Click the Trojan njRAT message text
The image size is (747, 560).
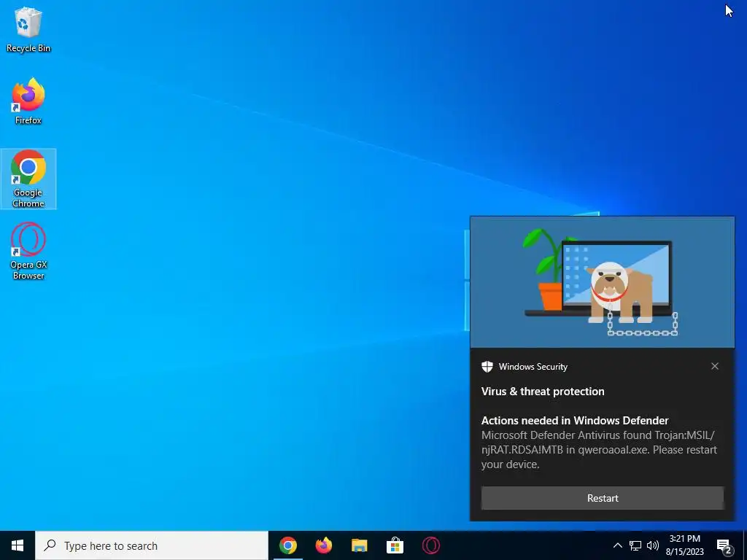pyautogui.click(x=599, y=449)
